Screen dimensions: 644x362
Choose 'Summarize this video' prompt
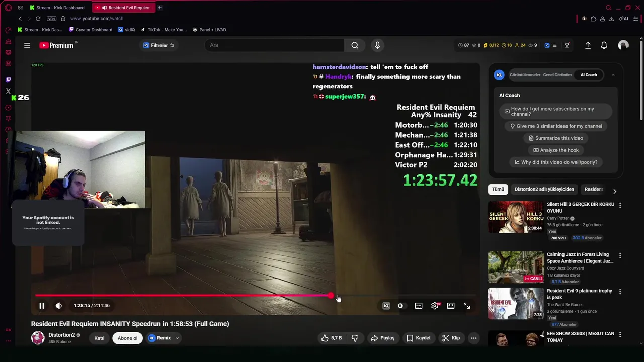pos(555,138)
